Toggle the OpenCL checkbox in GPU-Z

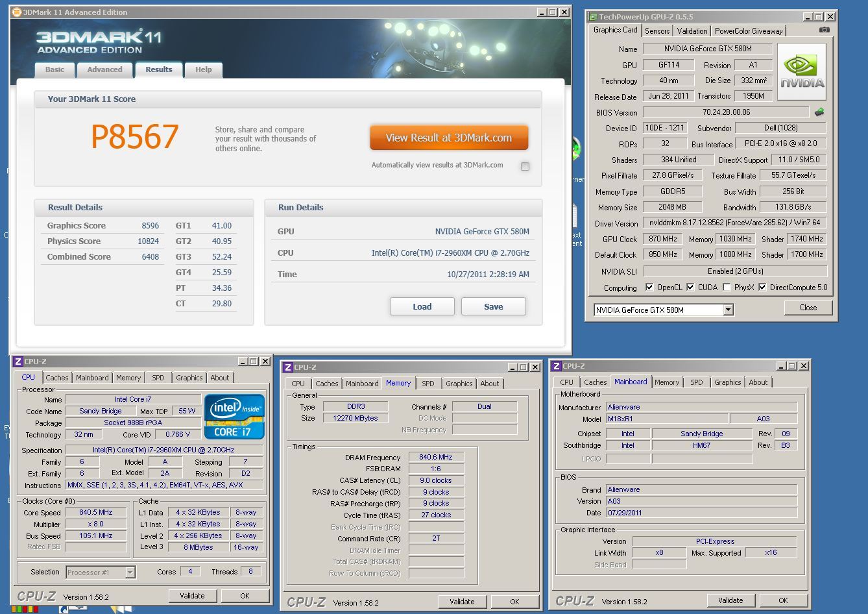(x=649, y=287)
